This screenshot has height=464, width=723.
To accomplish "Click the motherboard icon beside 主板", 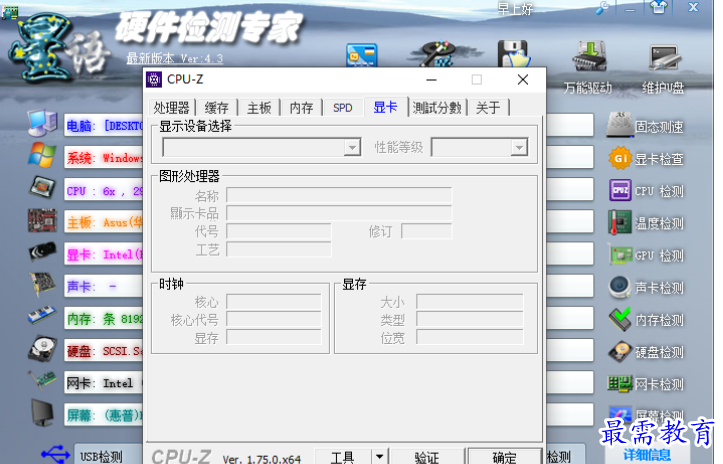I will (42, 220).
